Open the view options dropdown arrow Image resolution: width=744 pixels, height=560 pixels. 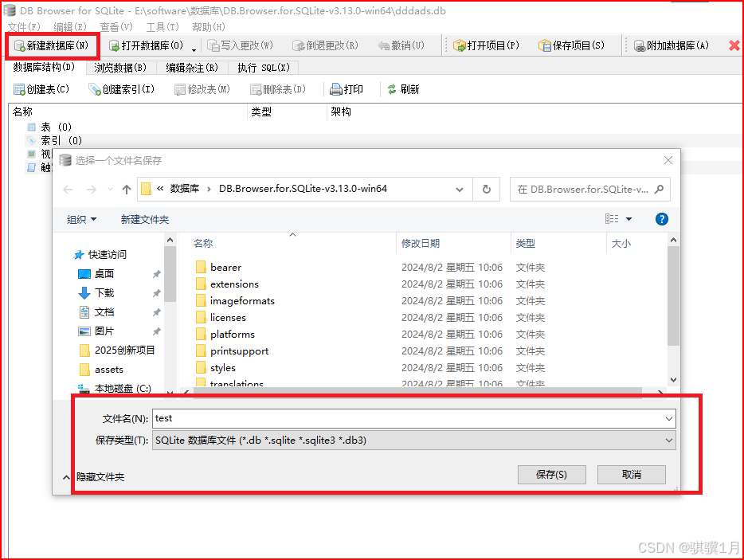tap(628, 219)
